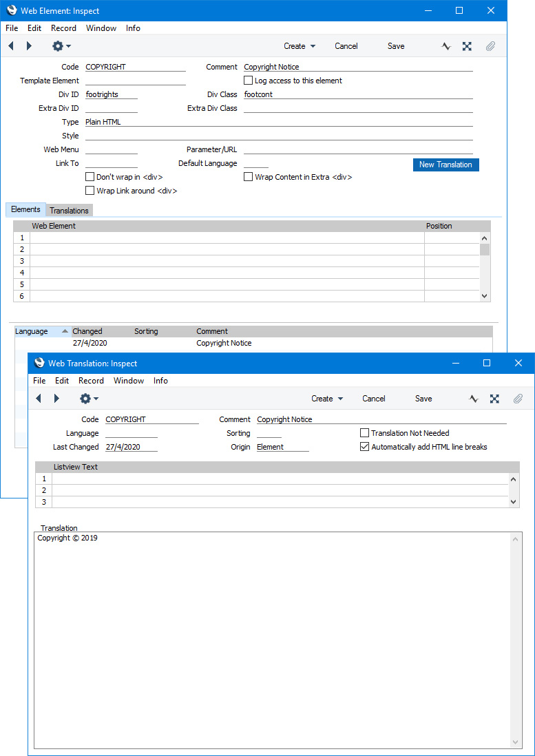Maximize the Web Translation window
Image resolution: width=535 pixels, height=756 pixels.
pyautogui.click(x=487, y=363)
